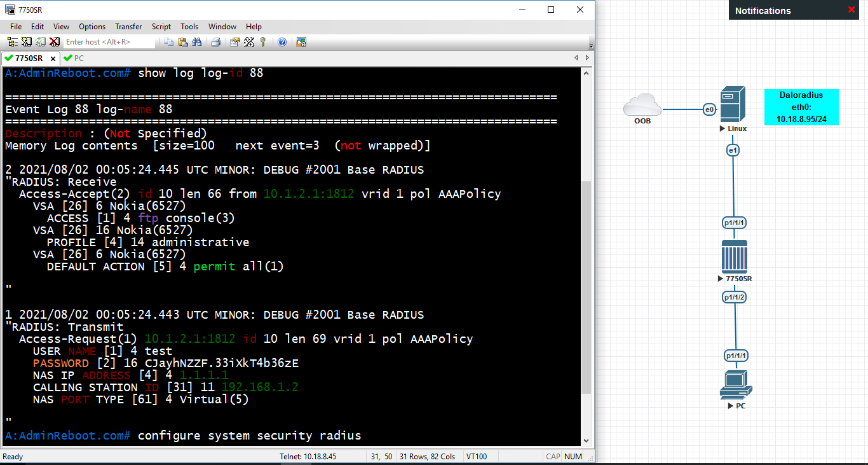Click the terminal vertical scrollbar thumb
This screenshot has width=868, height=465.
(x=587, y=286)
